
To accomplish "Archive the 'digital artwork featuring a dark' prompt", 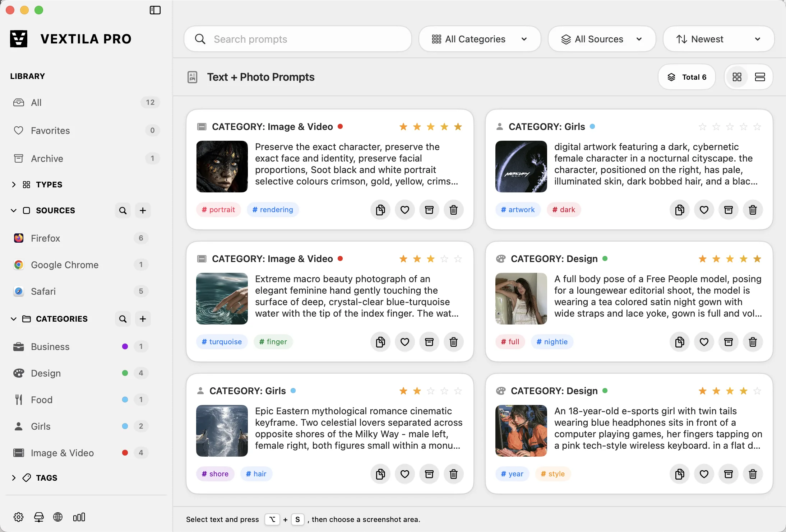I will coord(729,210).
